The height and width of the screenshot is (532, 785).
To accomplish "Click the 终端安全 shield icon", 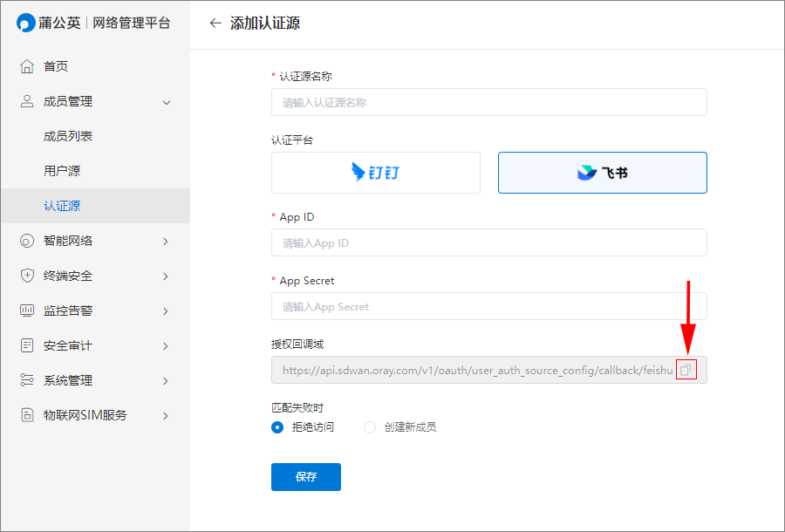I will click(27, 276).
